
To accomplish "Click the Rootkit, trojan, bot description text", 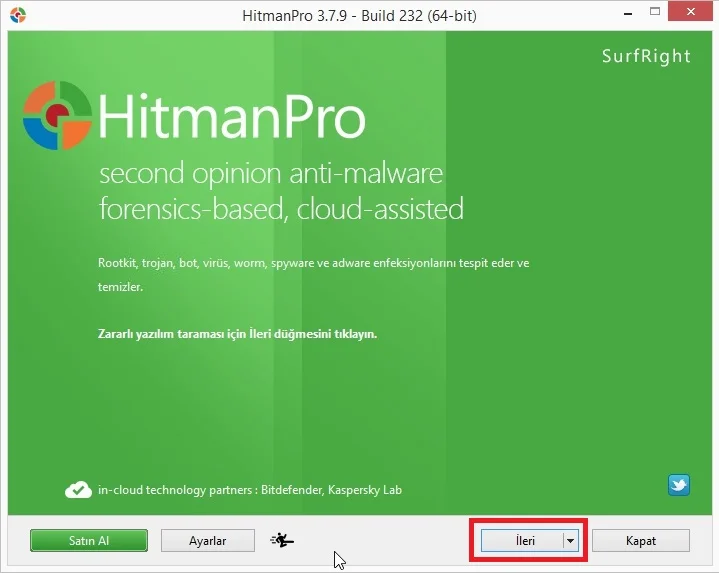I will [x=312, y=263].
